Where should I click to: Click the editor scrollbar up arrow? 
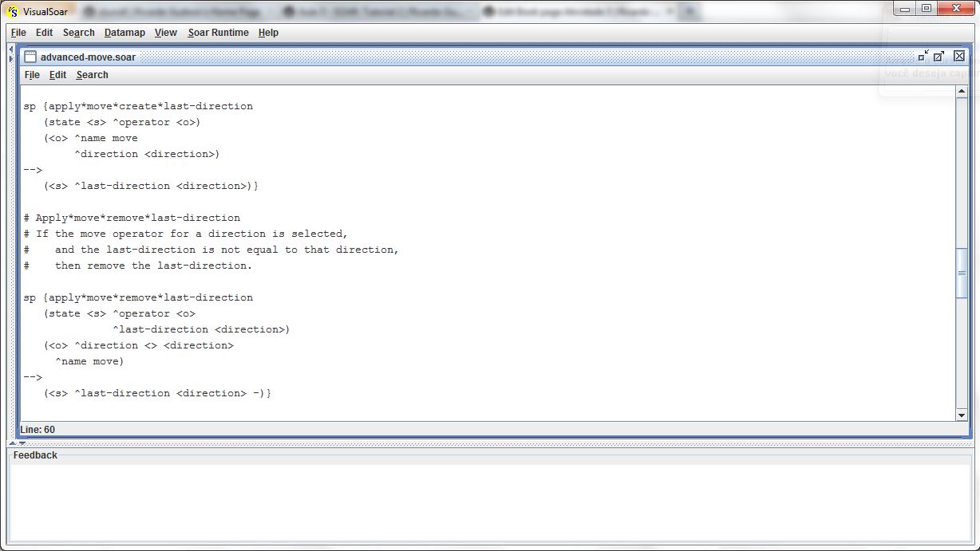point(962,92)
